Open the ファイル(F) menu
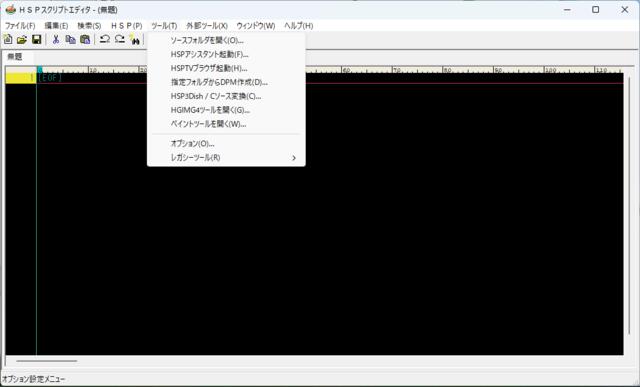 20,26
